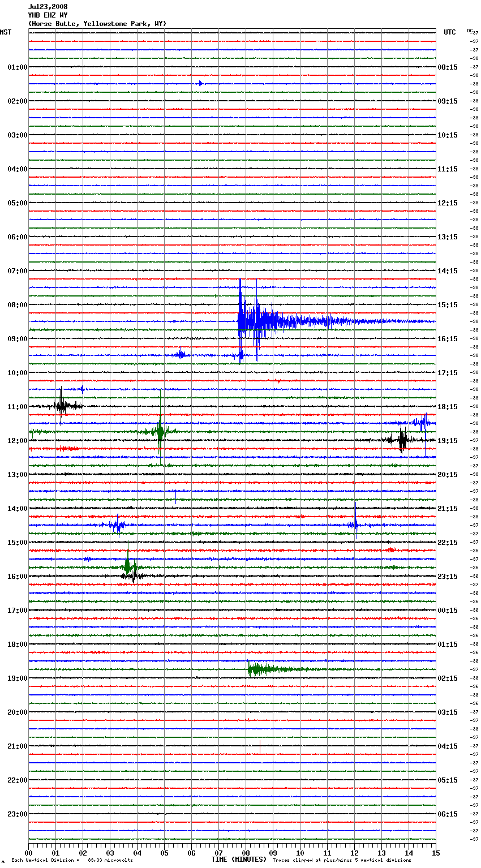Click minute tick 12 on bottom axis

(x=355, y=853)
